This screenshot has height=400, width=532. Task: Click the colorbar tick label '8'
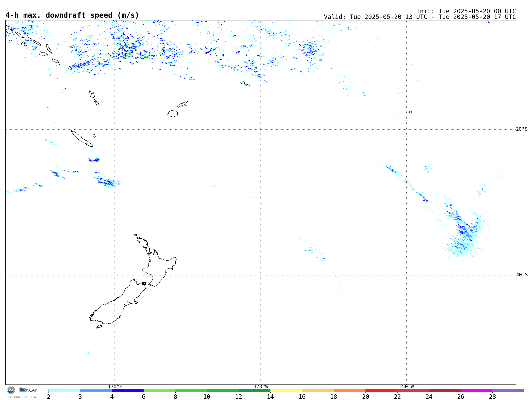175,397
